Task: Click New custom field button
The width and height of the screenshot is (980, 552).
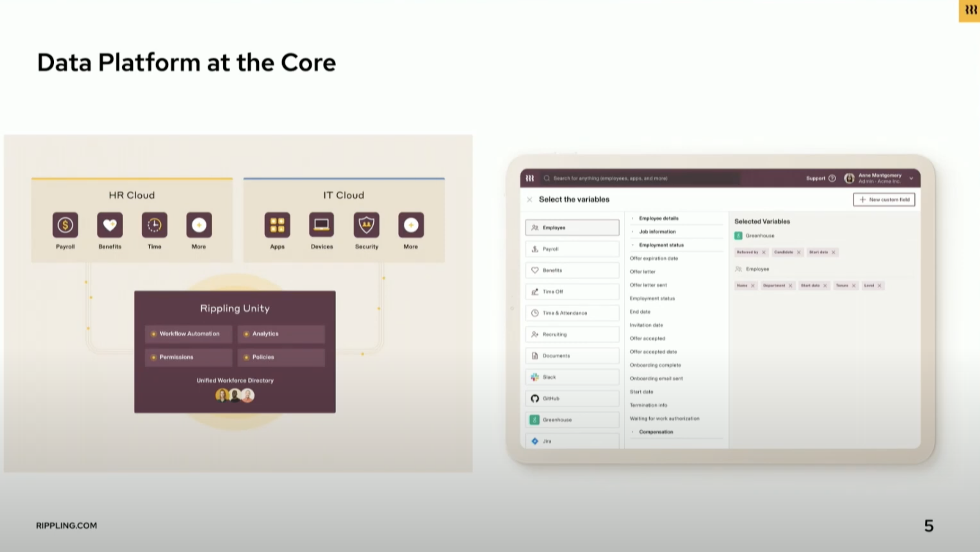Action: coord(884,199)
